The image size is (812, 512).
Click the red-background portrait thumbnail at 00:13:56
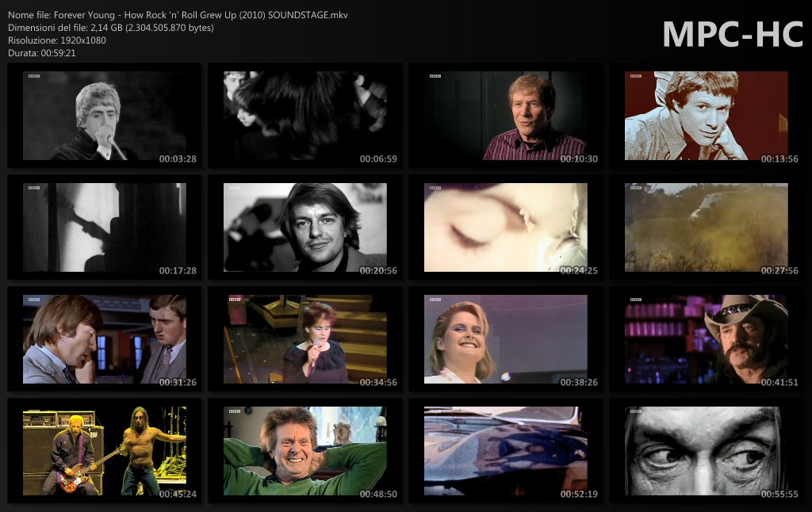point(707,116)
